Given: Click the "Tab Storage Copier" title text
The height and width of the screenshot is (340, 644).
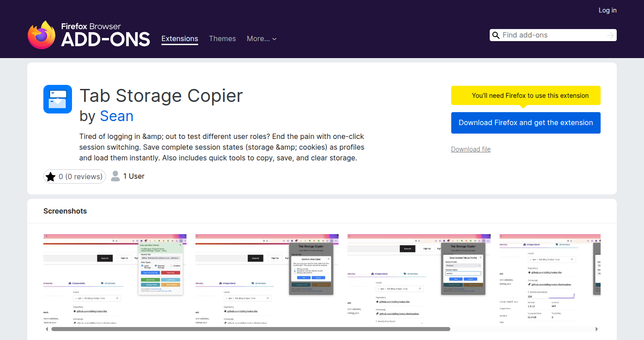Looking at the screenshot, I should [161, 96].
